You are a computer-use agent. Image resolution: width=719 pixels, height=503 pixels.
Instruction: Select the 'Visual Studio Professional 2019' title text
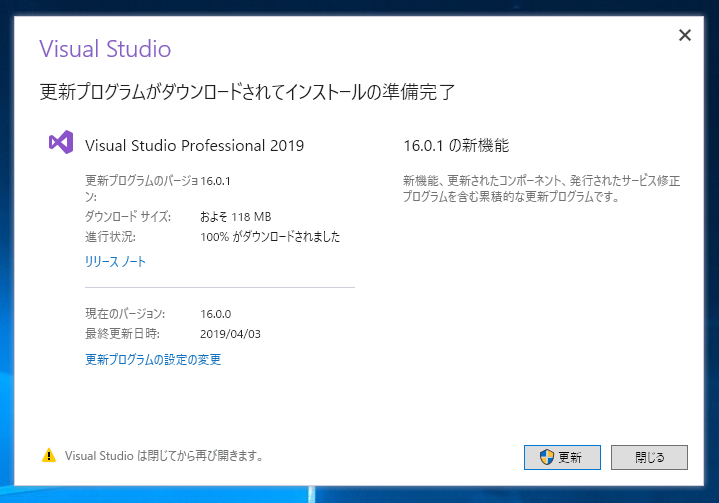[194, 146]
